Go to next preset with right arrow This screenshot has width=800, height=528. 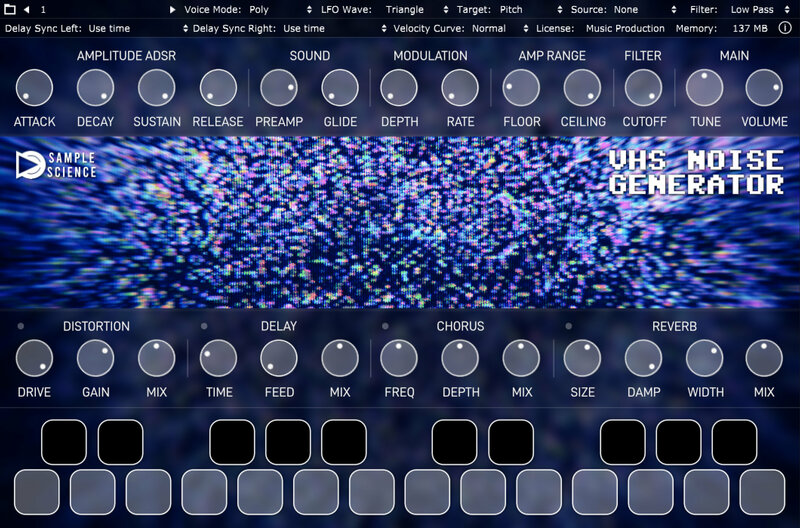tap(172, 10)
